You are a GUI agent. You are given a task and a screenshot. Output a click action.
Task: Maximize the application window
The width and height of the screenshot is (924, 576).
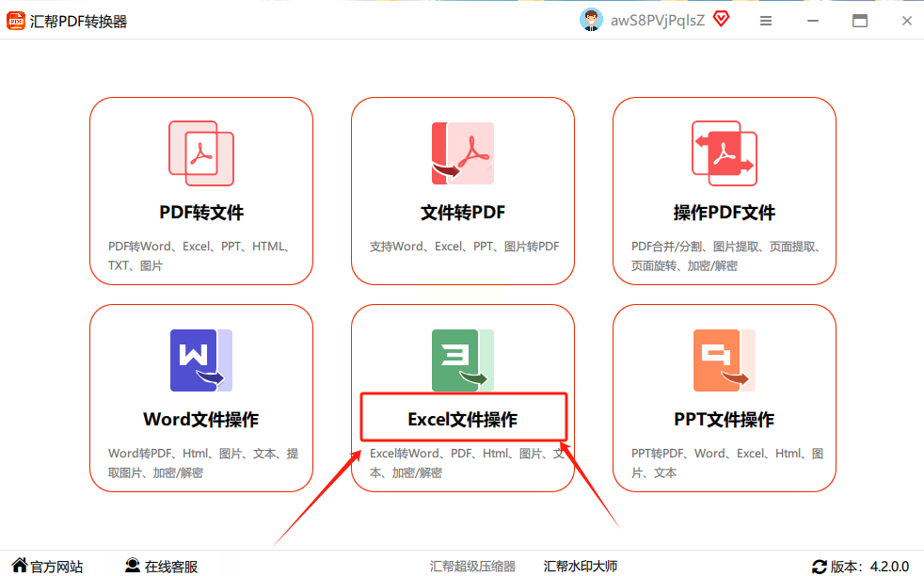click(860, 22)
